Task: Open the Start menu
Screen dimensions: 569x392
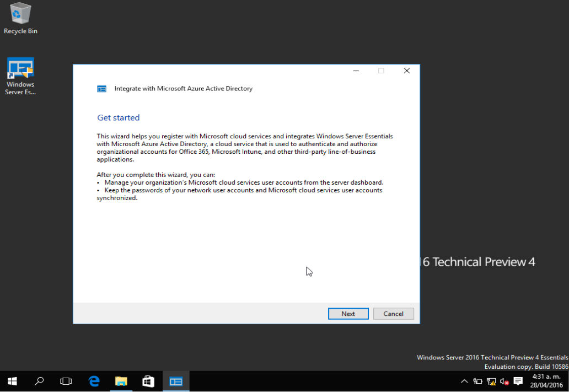Action: [12, 381]
